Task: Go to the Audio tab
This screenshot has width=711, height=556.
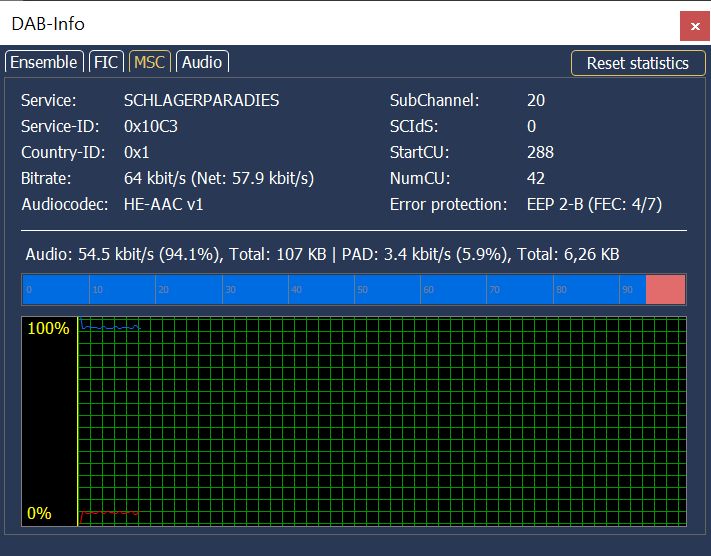Action: click(202, 62)
